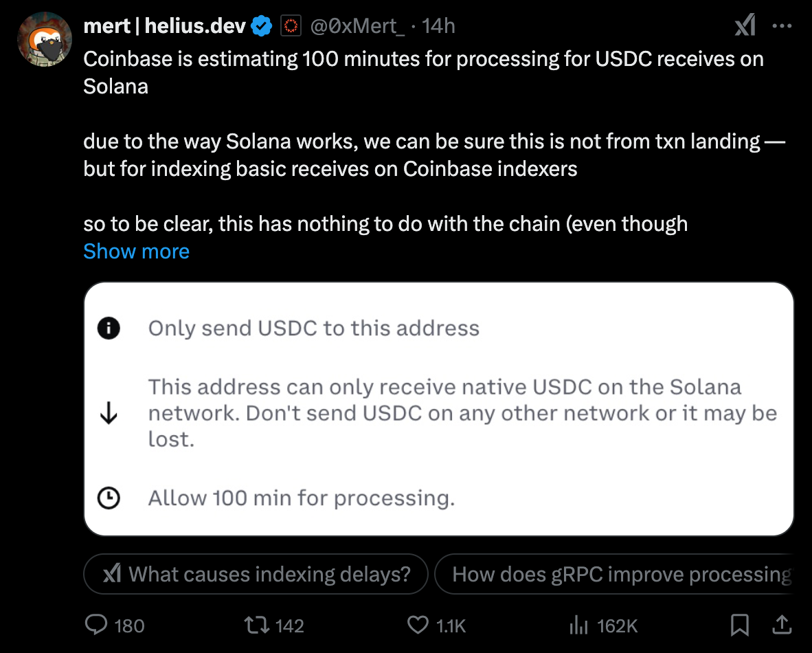This screenshot has height=653, width=812.
Task: Click the 142 reposts count
Action: click(289, 626)
